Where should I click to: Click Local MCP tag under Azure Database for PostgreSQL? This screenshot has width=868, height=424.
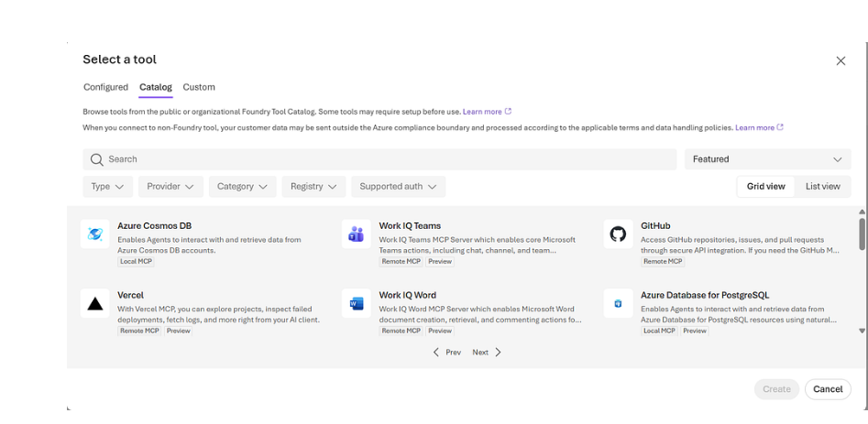(x=659, y=331)
